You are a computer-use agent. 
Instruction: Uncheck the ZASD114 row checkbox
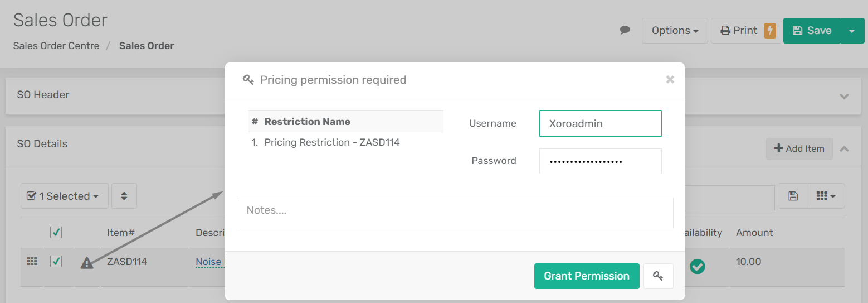56,261
